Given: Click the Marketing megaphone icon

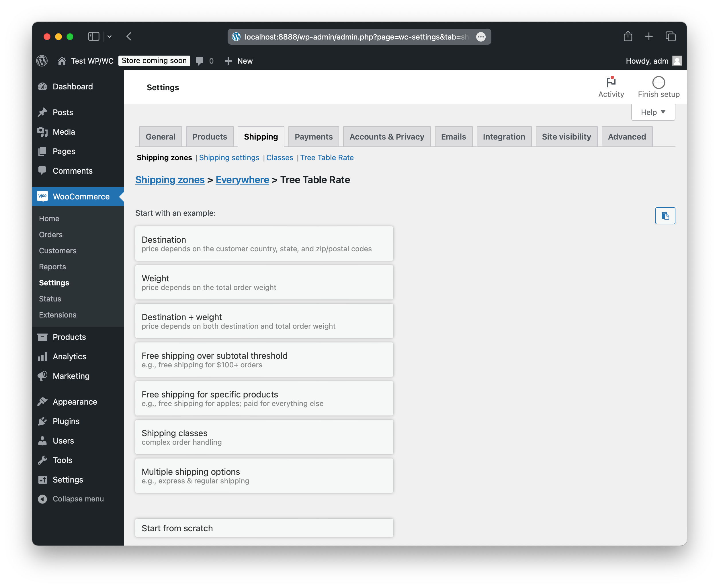Looking at the screenshot, I should tap(43, 376).
